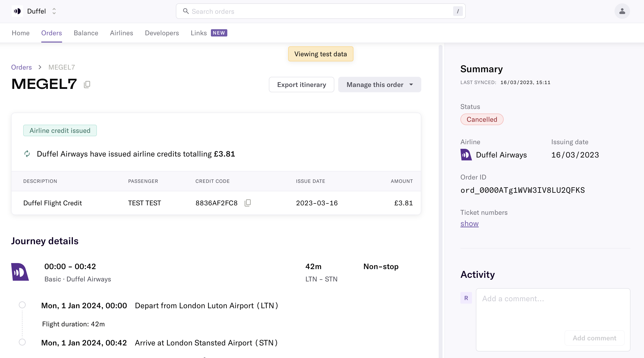Click the Duffel logo icon in header
The image size is (644, 358).
pyautogui.click(x=17, y=11)
